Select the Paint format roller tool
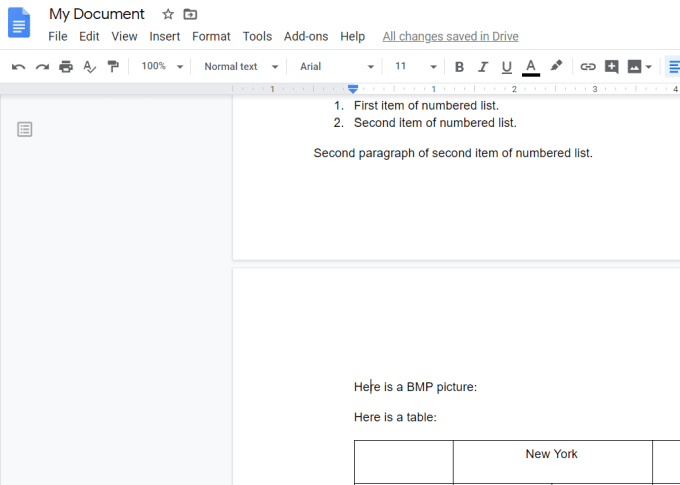The height and width of the screenshot is (485, 680). (x=113, y=67)
